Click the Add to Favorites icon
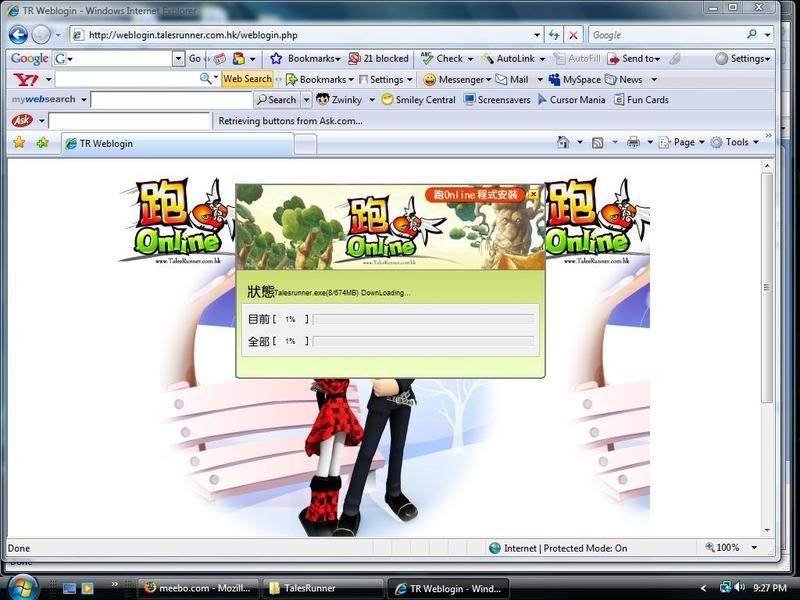This screenshot has height=600, width=800. click(42, 143)
